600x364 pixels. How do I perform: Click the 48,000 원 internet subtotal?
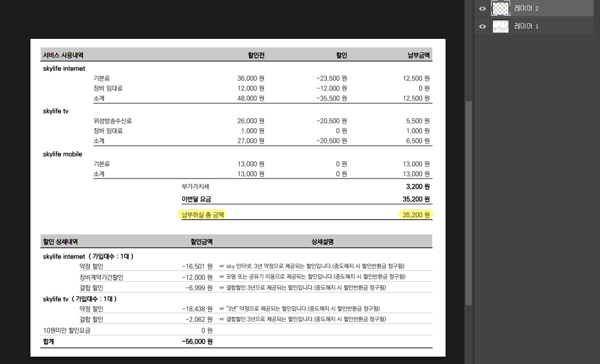pos(251,98)
